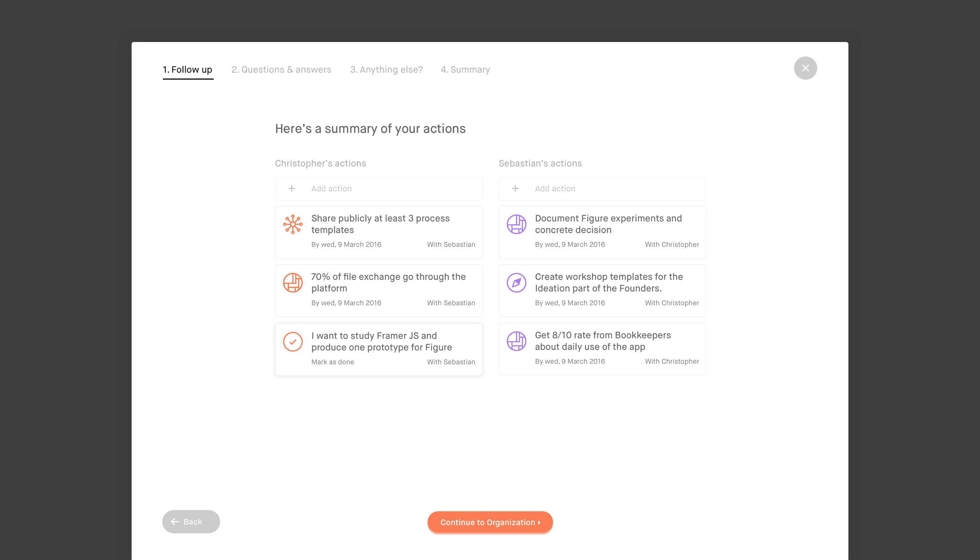Click the orange grid icon on 70% file exchange action

(293, 283)
